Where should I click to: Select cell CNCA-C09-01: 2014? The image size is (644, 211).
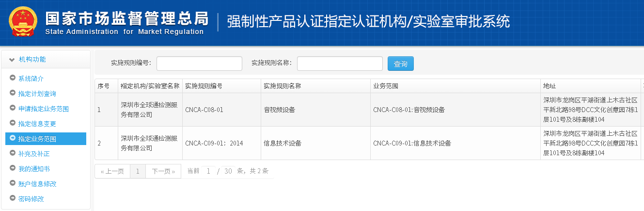221,143
